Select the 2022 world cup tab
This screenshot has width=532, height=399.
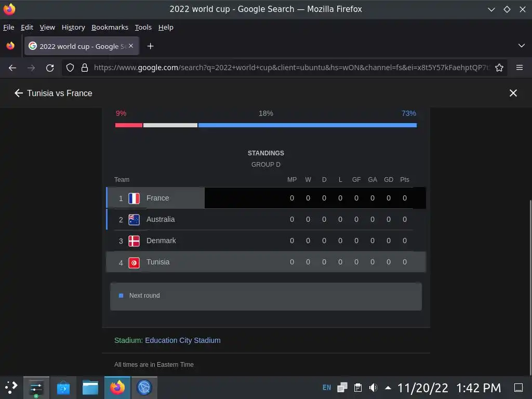82,46
